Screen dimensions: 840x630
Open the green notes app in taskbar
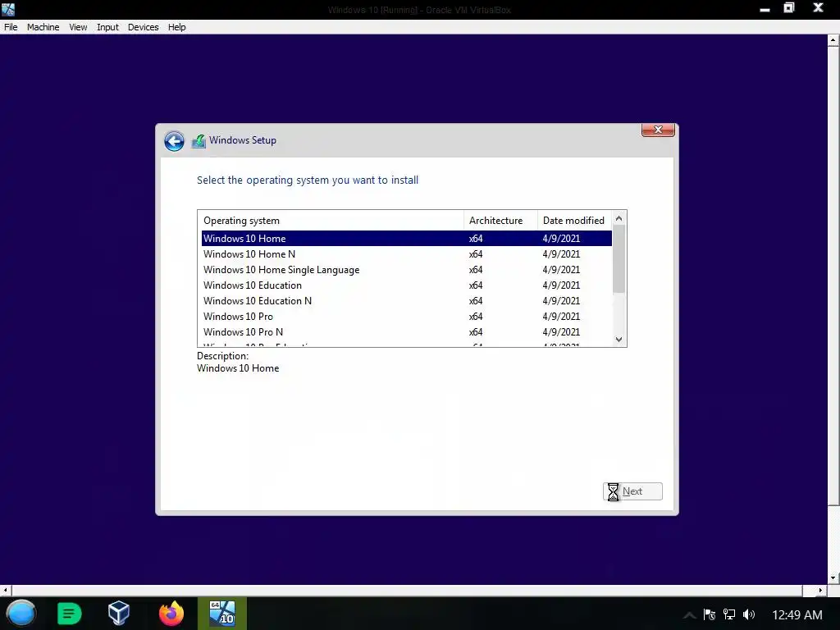[69, 614]
